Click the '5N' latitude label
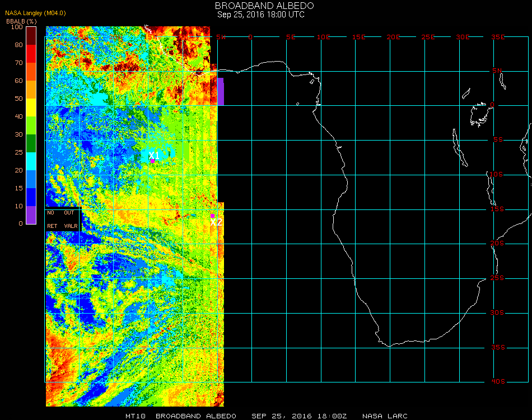The image size is (532, 420). tap(497, 71)
